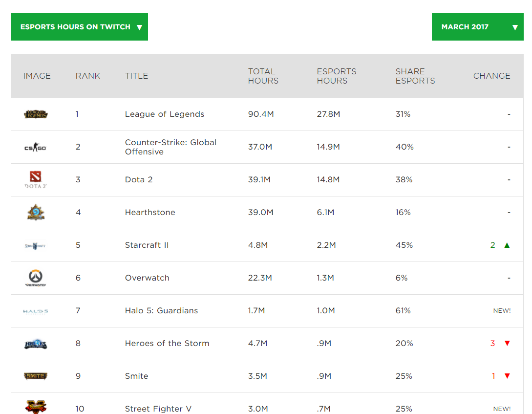This screenshot has height=414, width=532.
Task: Click the Share Esports column header
Action: click(415, 76)
